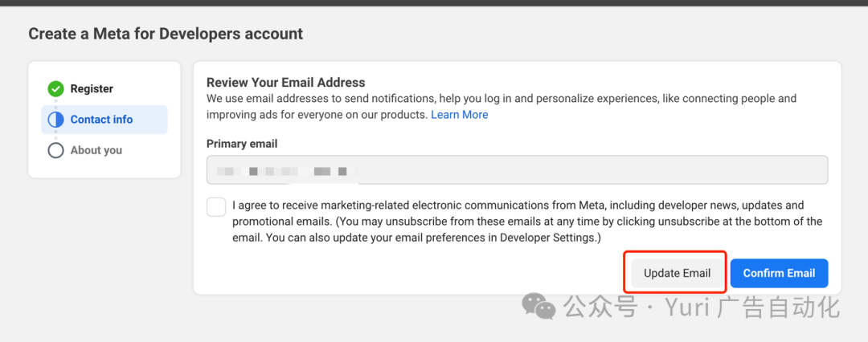Click the empty circle icon for About you
Screen dimensions: 868x342
point(56,150)
